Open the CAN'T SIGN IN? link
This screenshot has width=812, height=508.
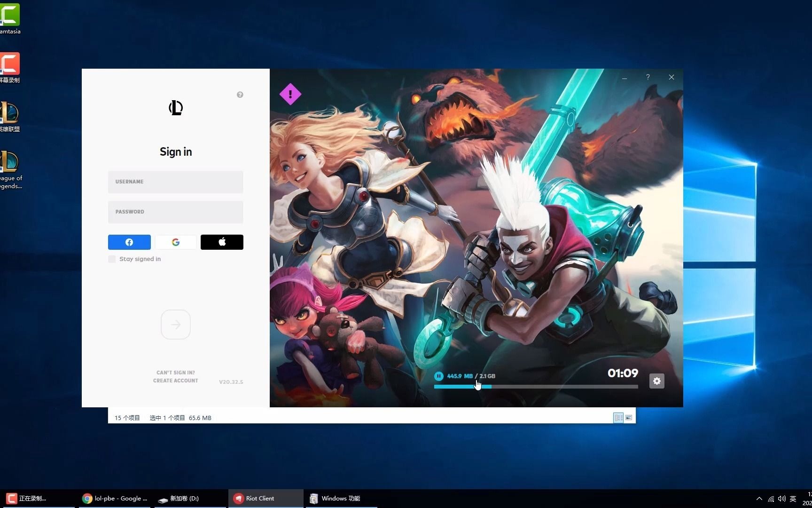[x=176, y=373]
